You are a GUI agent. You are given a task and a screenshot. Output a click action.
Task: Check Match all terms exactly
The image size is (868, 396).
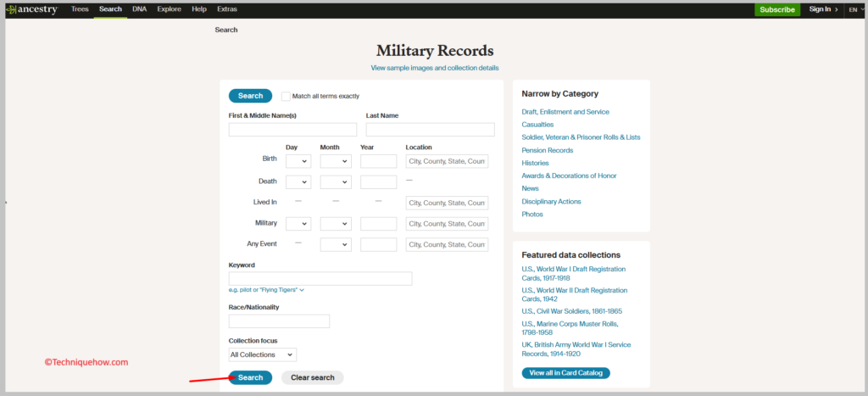(x=286, y=97)
